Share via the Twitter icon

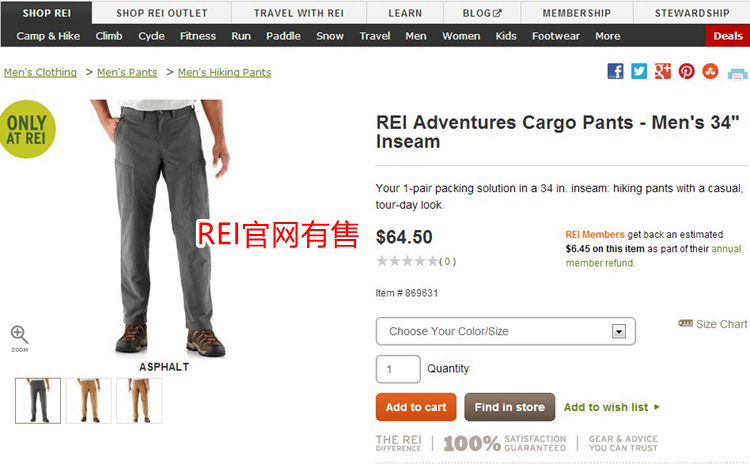pyautogui.click(x=639, y=71)
